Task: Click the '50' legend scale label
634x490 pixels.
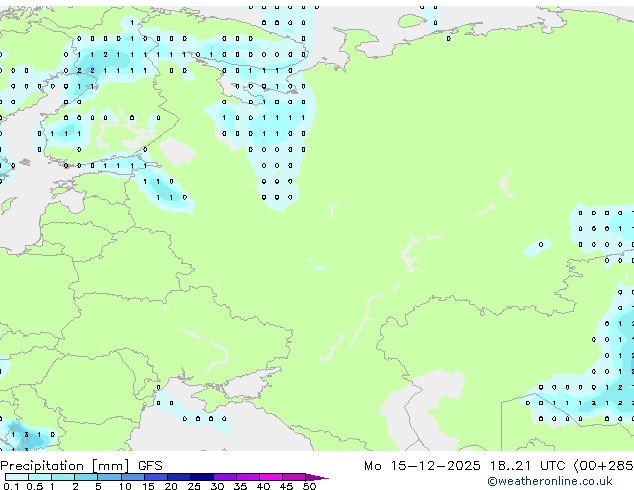Action: coord(309,486)
